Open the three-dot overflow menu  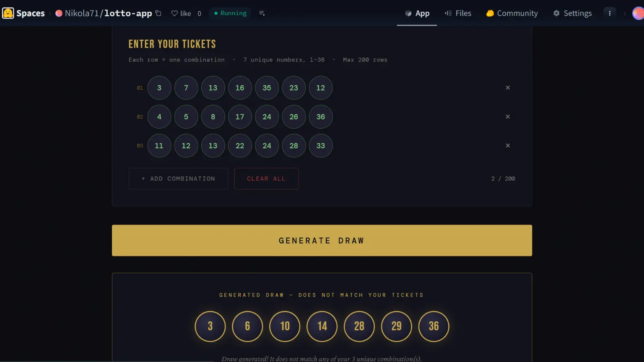[610, 13]
